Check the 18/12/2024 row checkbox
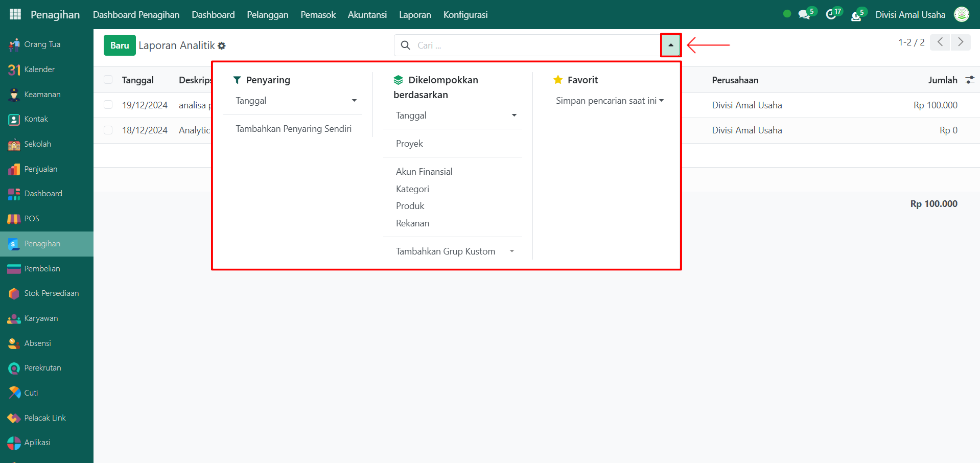Image resolution: width=980 pixels, height=463 pixels. pos(108,130)
